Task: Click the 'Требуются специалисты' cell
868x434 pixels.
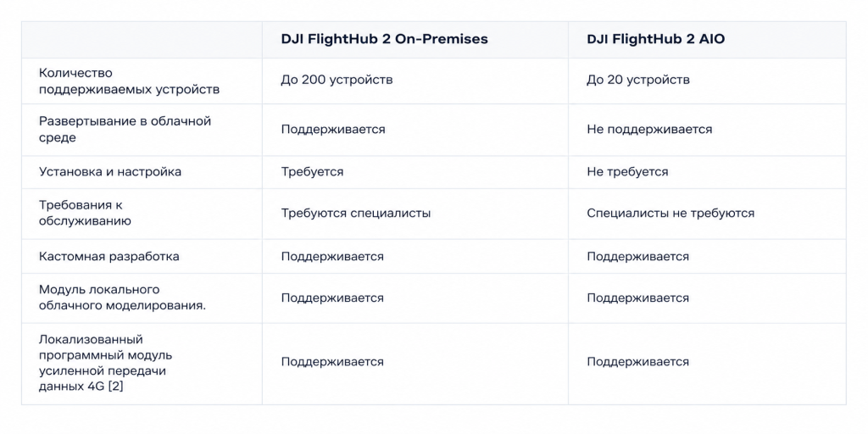Action: pyautogui.click(x=356, y=213)
